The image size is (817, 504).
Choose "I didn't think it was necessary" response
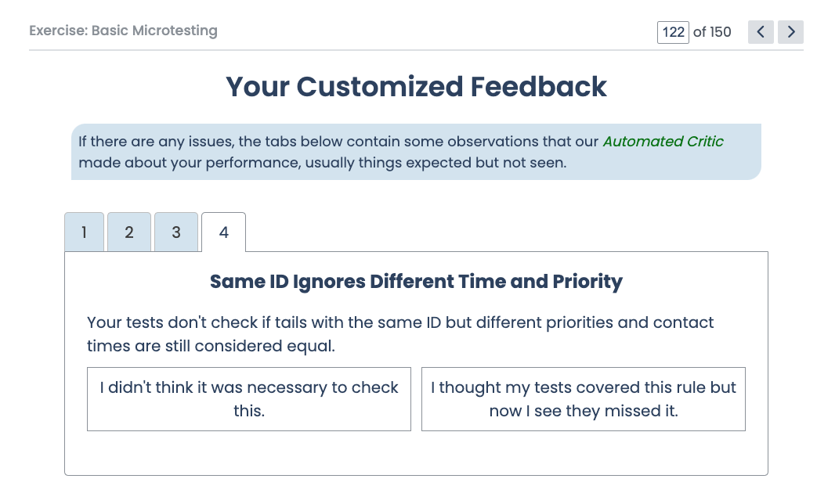point(249,399)
